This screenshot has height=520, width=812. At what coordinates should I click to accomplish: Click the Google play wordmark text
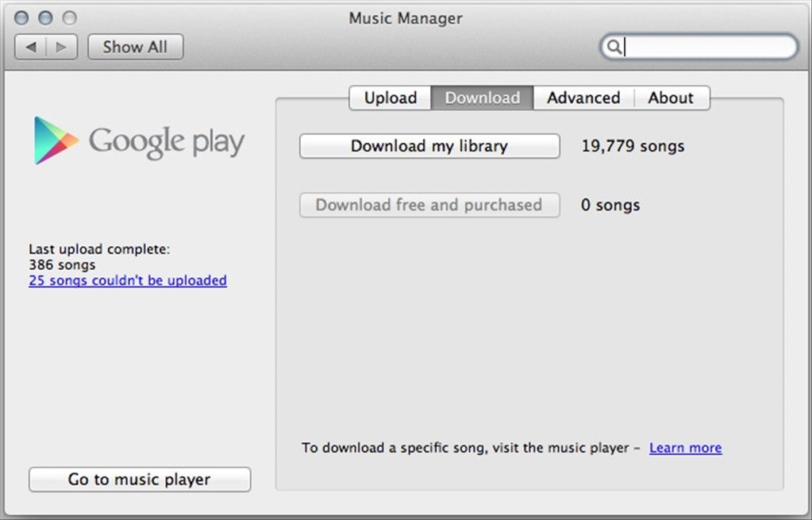pyautogui.click(x=167, y=141)
